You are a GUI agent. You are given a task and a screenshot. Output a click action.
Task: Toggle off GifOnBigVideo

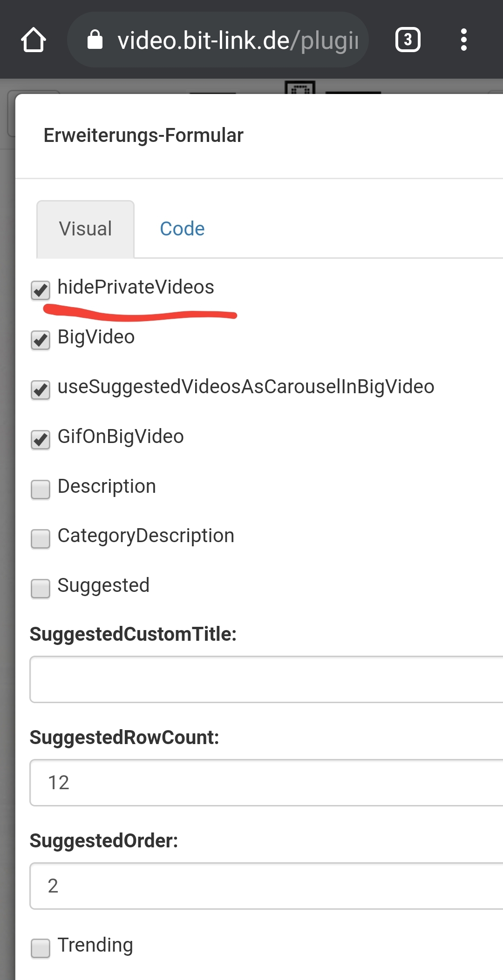pyautogui.click(x=41, y=440)
